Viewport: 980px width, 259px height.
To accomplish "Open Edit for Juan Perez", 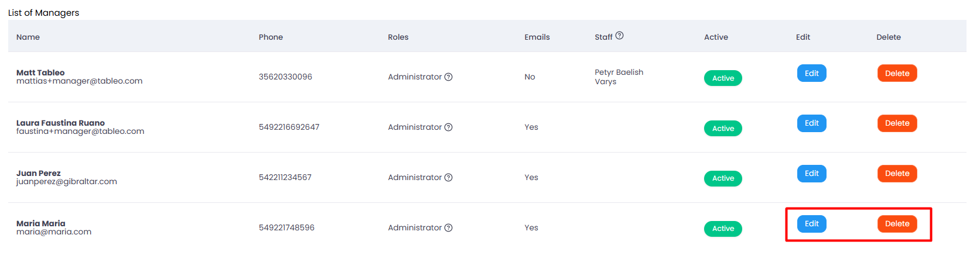I will coord(812,174).
